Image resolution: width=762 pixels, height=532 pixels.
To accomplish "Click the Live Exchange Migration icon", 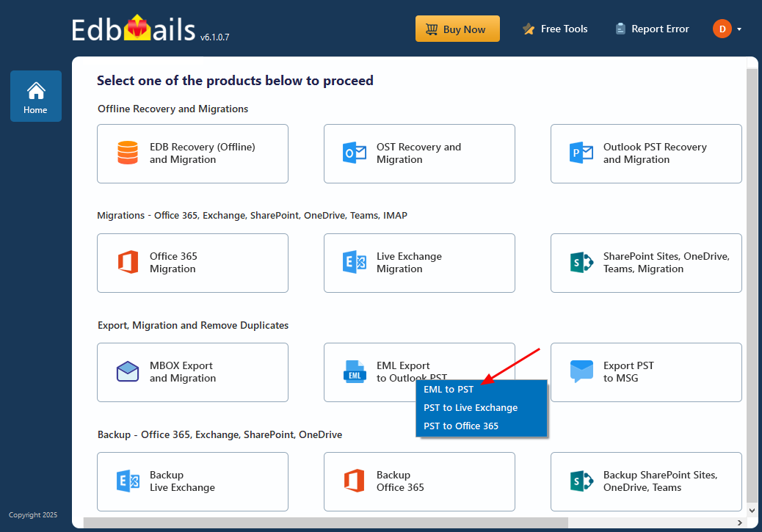I will coord(355,263).
